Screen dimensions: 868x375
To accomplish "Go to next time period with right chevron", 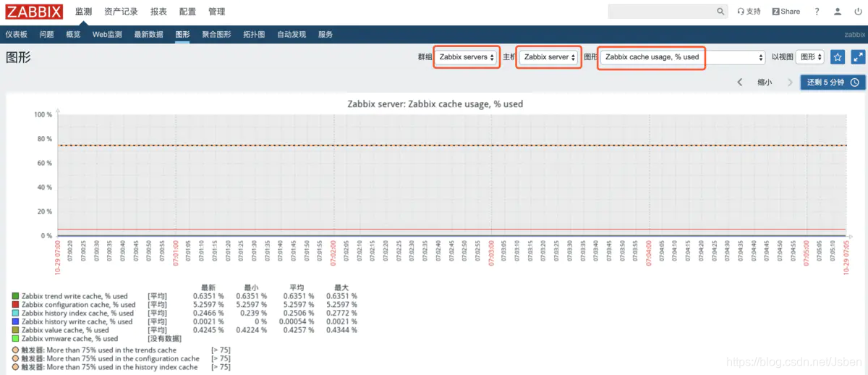I will click(790, 83).
